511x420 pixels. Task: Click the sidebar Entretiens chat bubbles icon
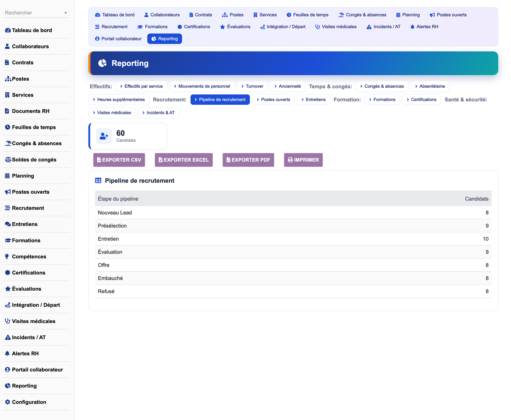coord(8,224)
